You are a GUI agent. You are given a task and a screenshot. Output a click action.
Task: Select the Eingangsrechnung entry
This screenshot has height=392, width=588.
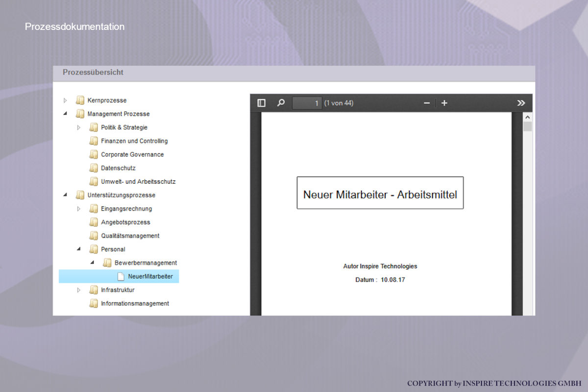click(x=126, y=209)
